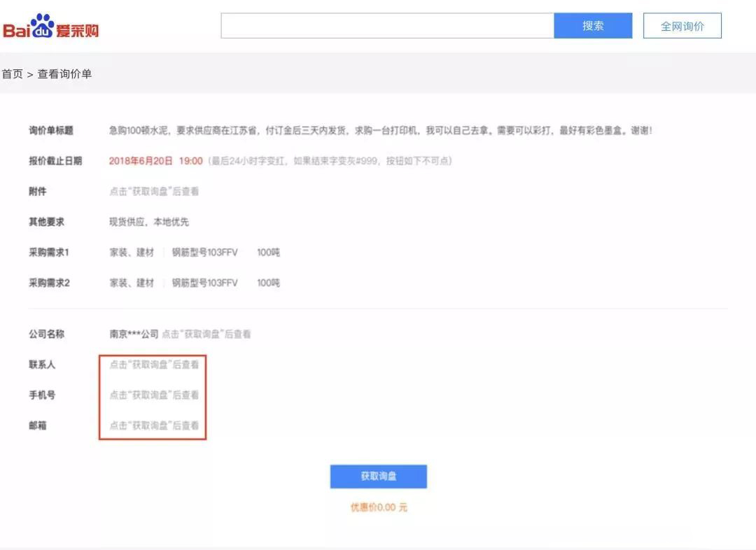Click the 附件 placeholder hint text

pyautogui.click(x=154, y=191)
